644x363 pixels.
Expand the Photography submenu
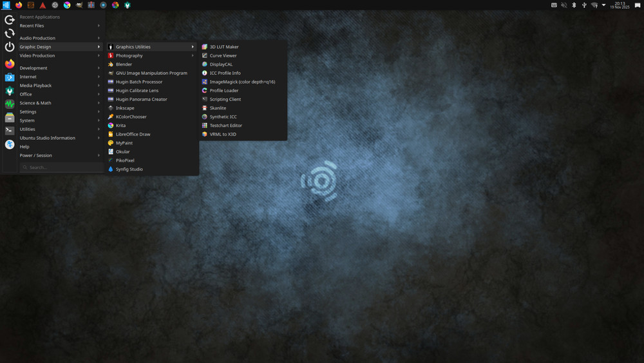pos(151,55)
